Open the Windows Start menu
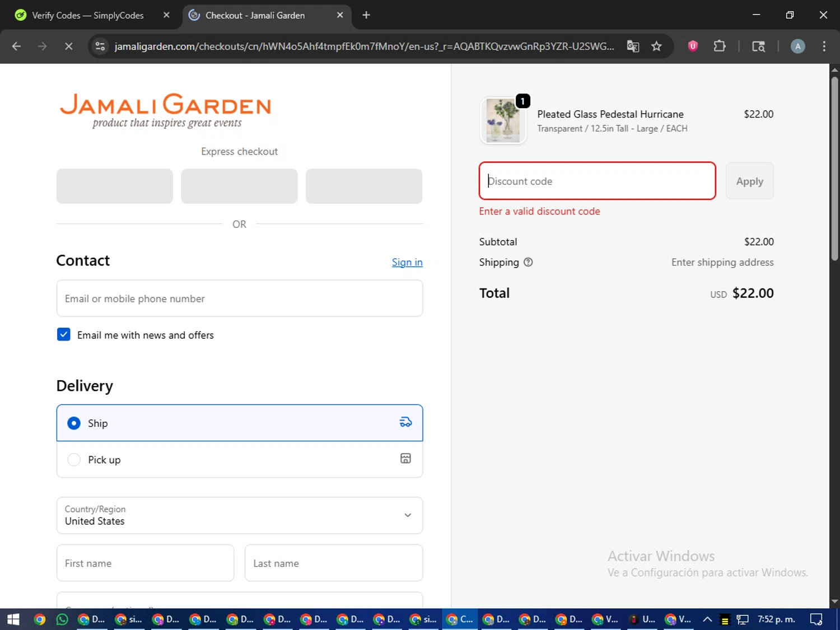The height and width of the screenshot is (630, 840). tap(13, 619)
